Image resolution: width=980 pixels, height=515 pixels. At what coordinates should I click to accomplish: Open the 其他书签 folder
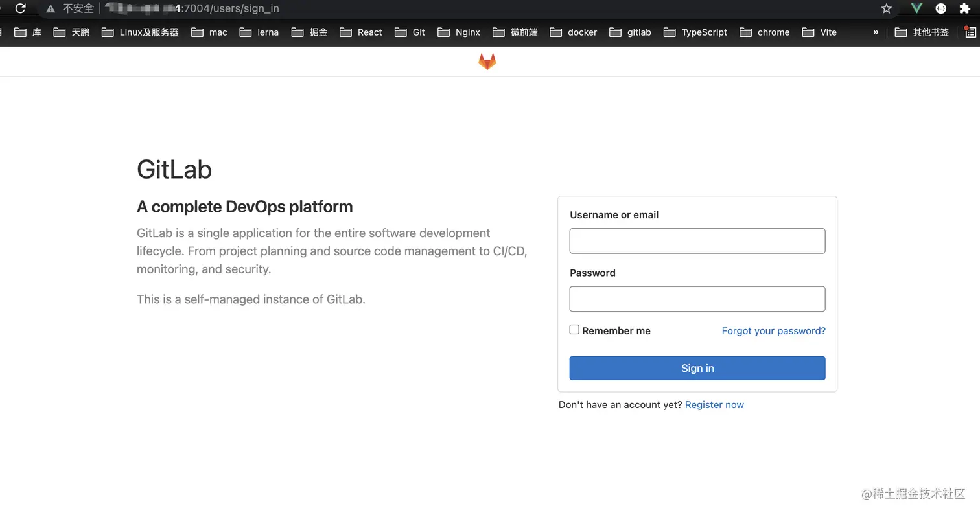click(x=922, y=32)
